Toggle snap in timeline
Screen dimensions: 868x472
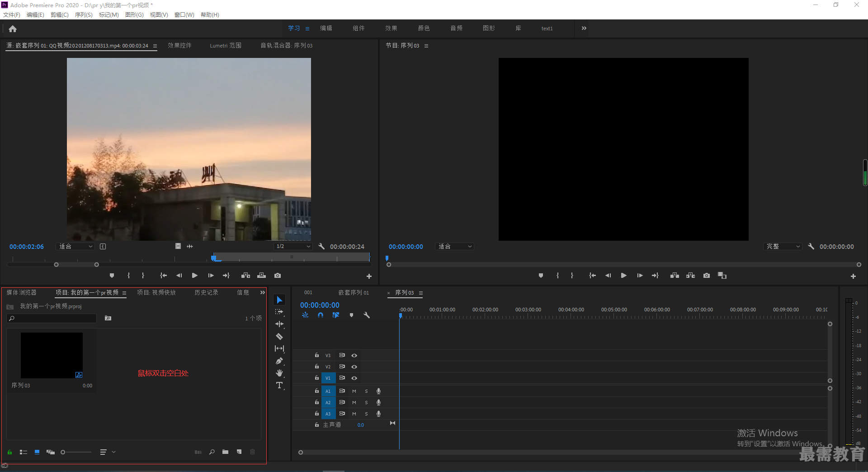[x=321, y=315]
